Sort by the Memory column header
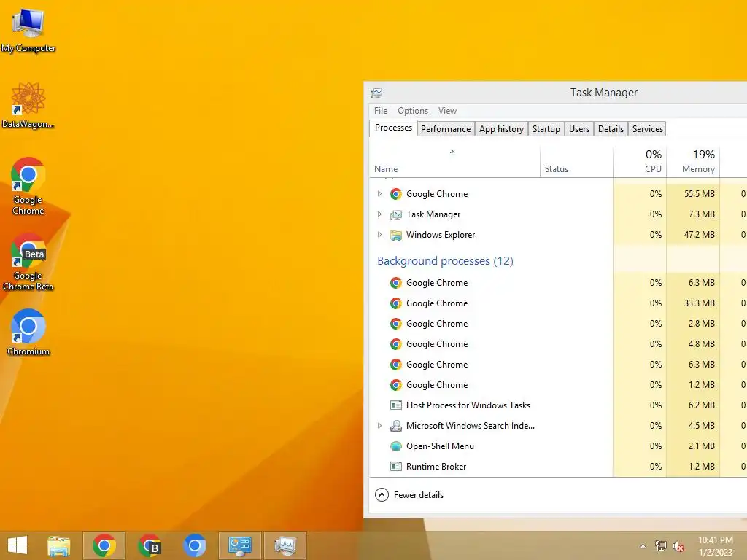Viewport: 747px width, 560px height. tap(693, 162)
